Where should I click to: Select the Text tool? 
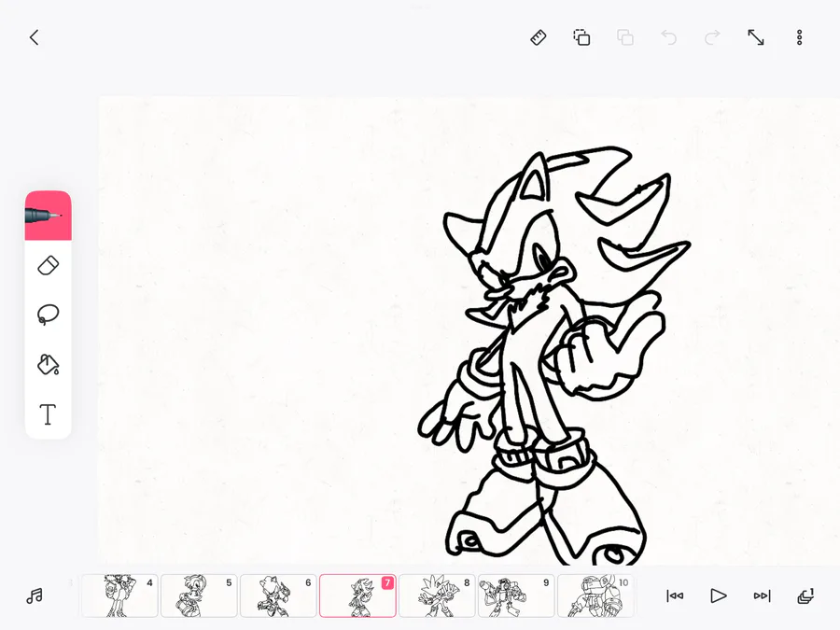point(49,414)
